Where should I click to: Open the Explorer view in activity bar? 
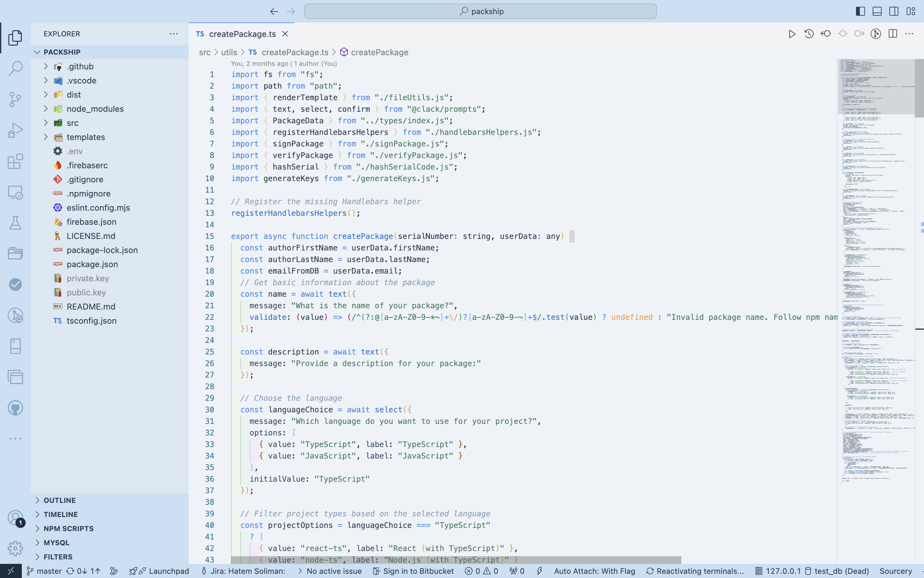pos(15,38)
